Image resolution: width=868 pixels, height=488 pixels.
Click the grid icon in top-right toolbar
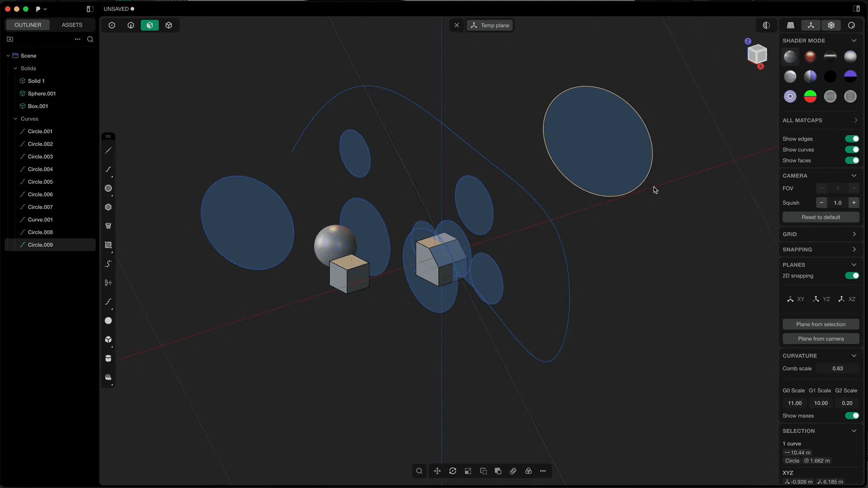pyautogui.click(x=791, y=25)
